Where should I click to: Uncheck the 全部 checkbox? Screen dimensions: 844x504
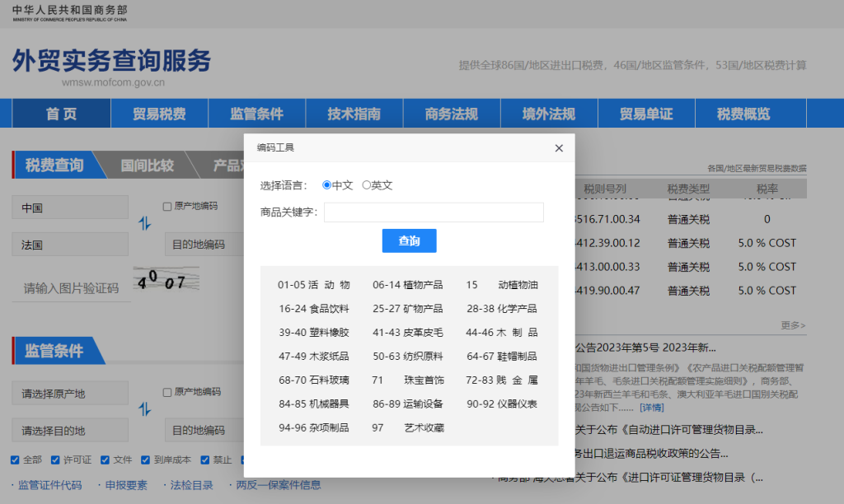[15, 460]
